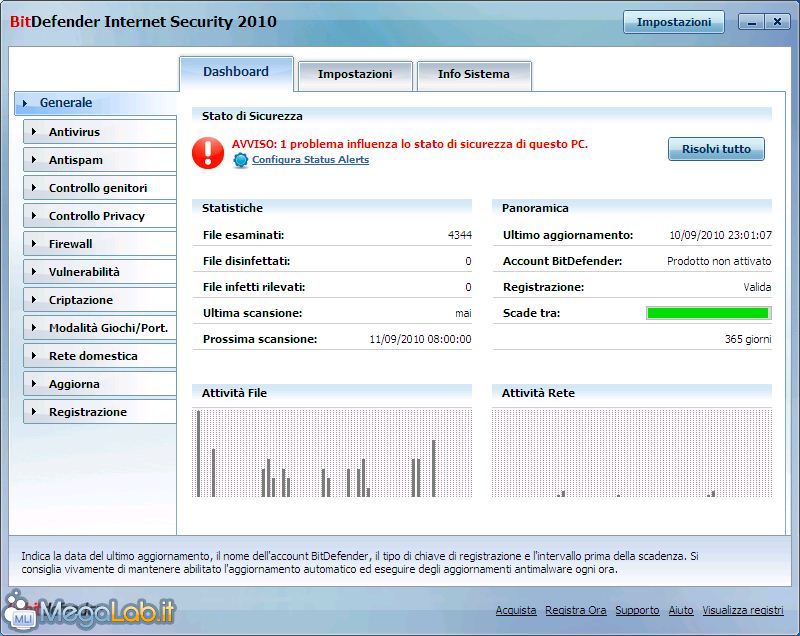Expand the arrow next to Generale
The width and height of the screenshot is (800, 636).
24,103
